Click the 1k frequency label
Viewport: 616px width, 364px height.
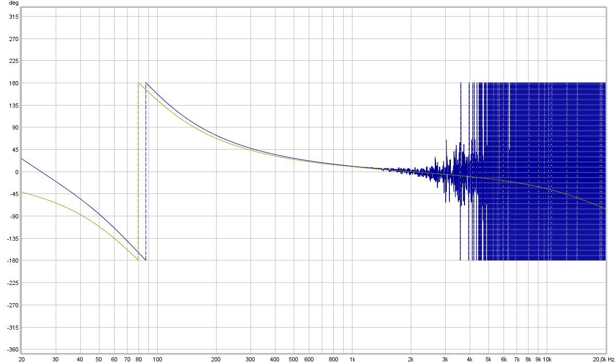pos(353,359)
